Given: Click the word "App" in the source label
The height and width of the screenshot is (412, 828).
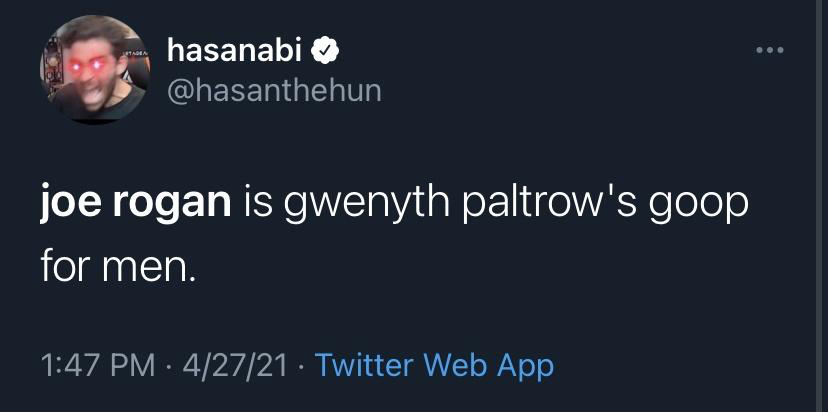Looking at the screenshot, I should [x=526, y=366].
